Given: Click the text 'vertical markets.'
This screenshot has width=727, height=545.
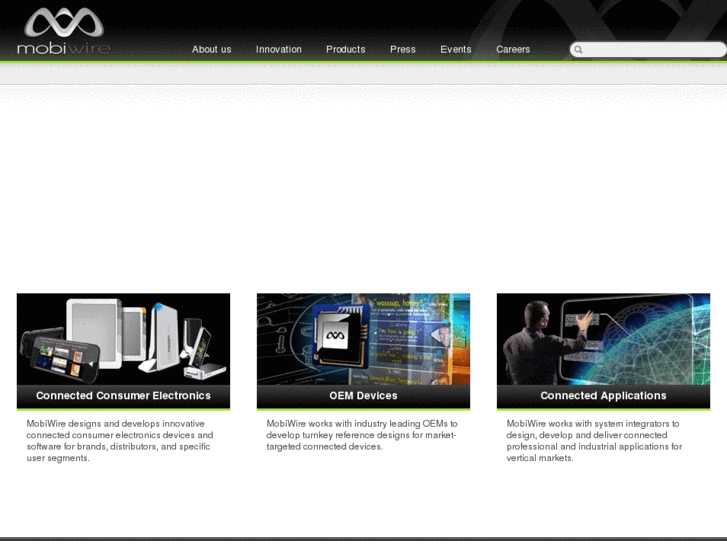Looking at the screenshot, I should point(540,458).
